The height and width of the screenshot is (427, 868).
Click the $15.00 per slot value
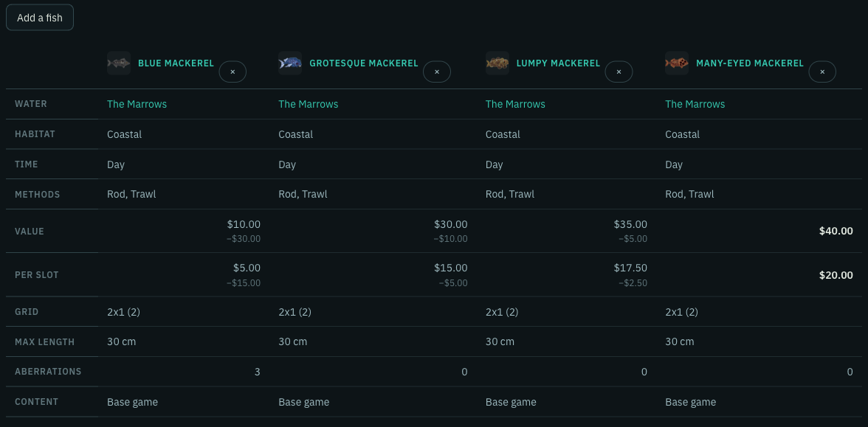tap(450, 268)
